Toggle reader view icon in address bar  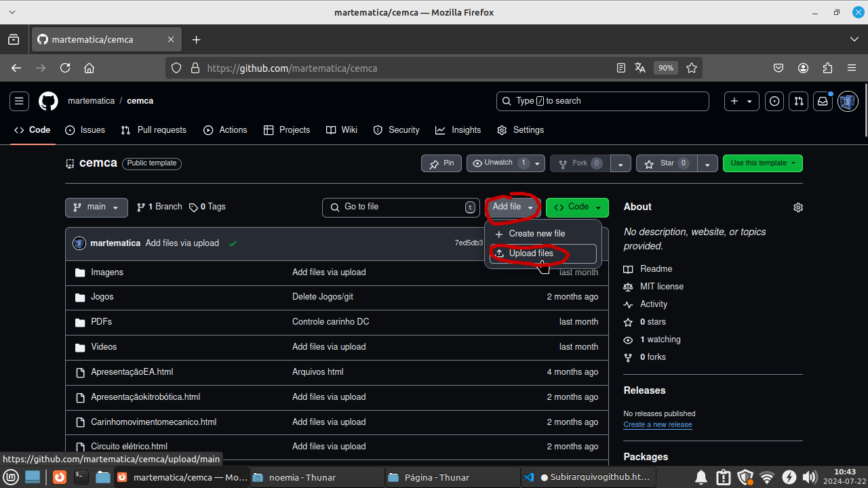coord(621,68)
